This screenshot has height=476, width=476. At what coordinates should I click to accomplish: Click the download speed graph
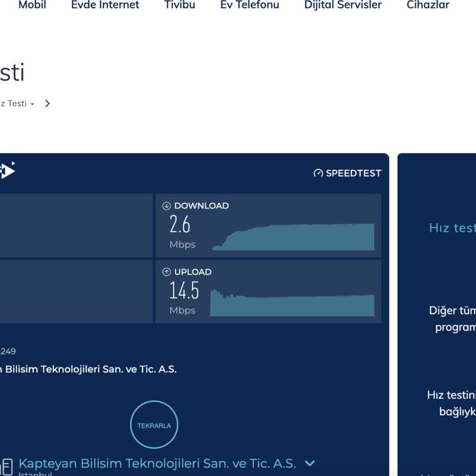coord(293,237)
